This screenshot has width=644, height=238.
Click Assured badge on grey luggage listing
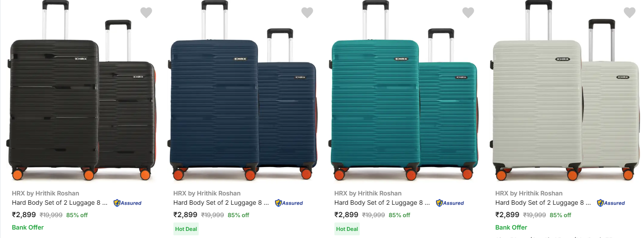tap(611, 203)
